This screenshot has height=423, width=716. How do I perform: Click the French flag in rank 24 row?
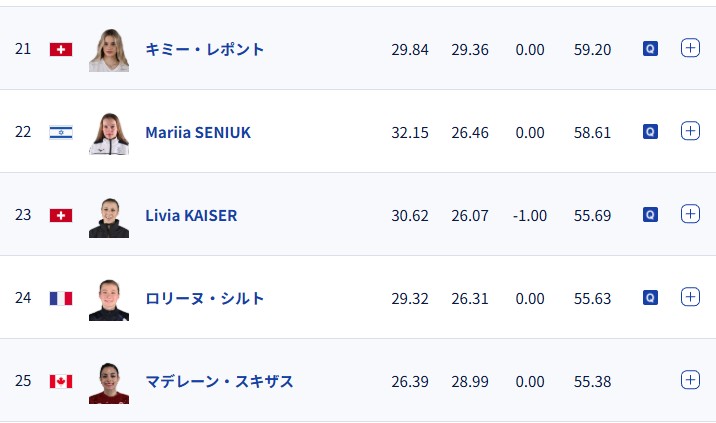[x=61, y=298]
